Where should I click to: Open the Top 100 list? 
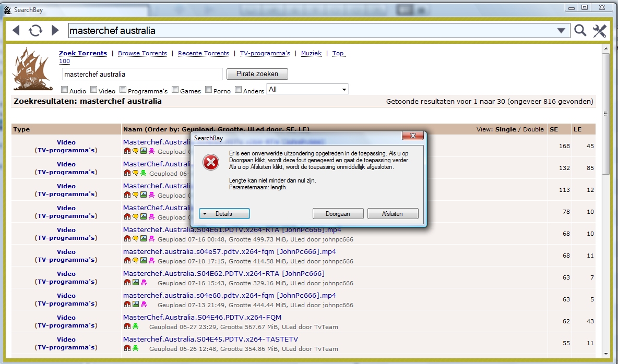click(x=338, y=53)
